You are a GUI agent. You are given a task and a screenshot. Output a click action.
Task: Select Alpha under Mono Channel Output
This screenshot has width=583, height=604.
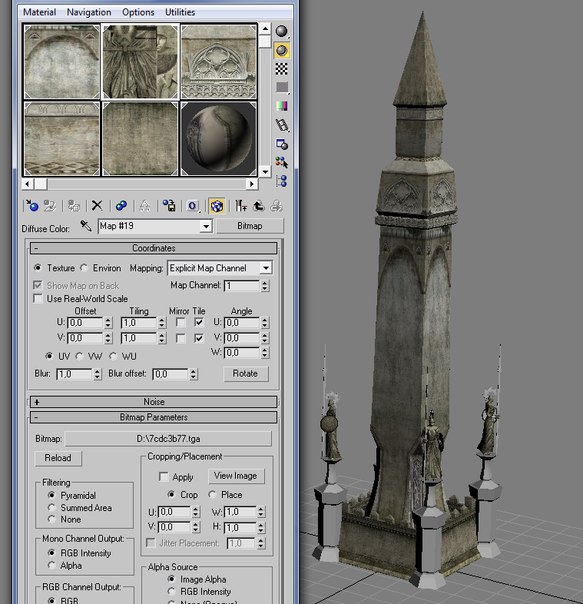coord(52,565)
